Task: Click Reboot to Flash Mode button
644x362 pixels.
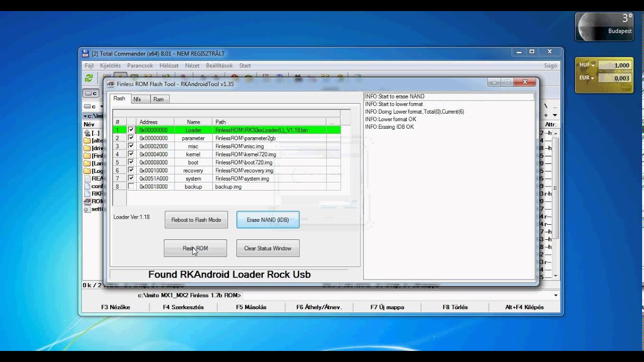Action: point(196,220)
